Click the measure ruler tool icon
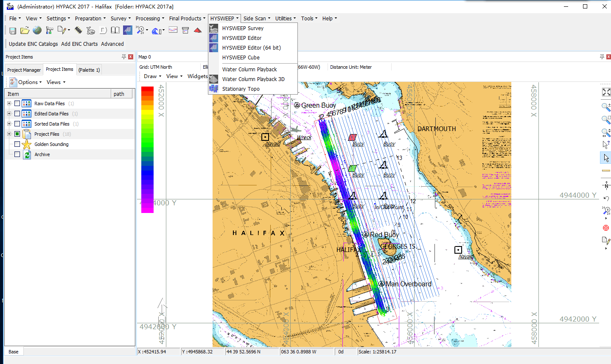 coord(606,171)
